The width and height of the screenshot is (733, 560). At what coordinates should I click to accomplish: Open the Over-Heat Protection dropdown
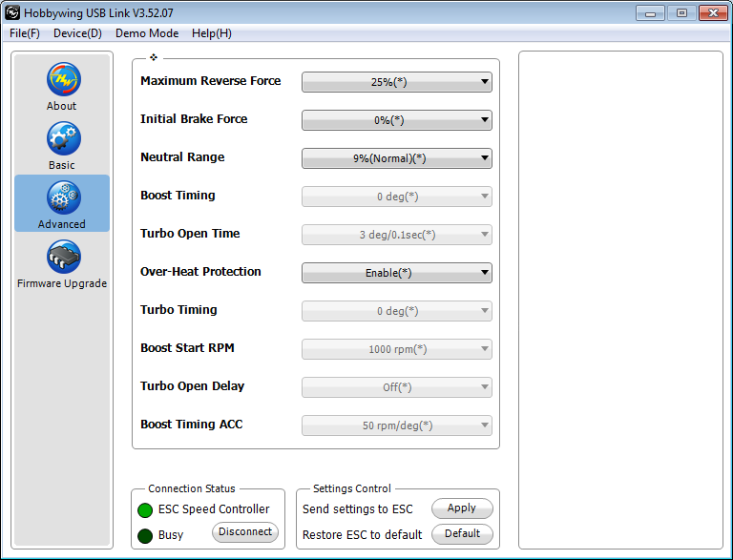tap(397, 273)
